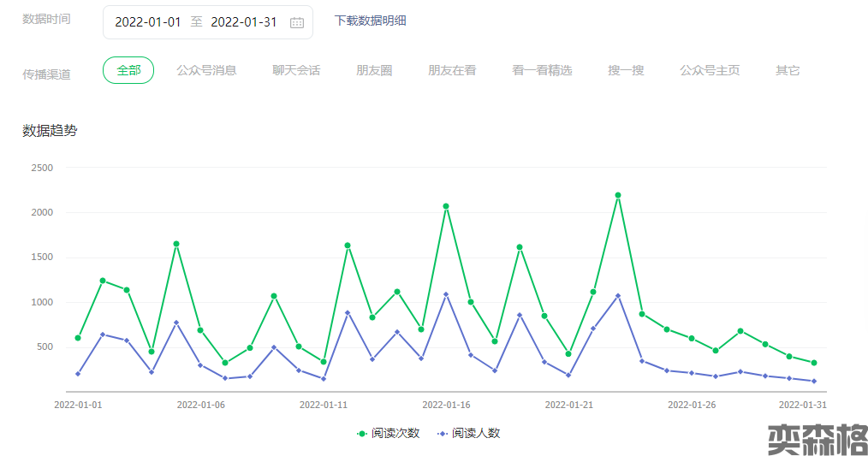Select the 全部 channel filter
This screenshot has width=868, height=456.
pos(128,70)
